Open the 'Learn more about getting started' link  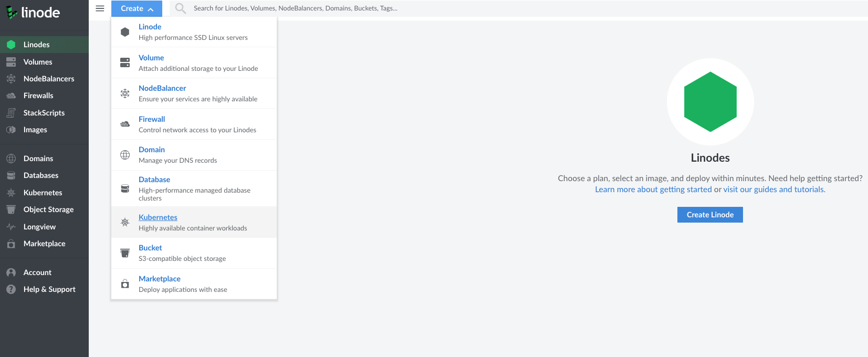pyautogui.click(x=653, y=190)
